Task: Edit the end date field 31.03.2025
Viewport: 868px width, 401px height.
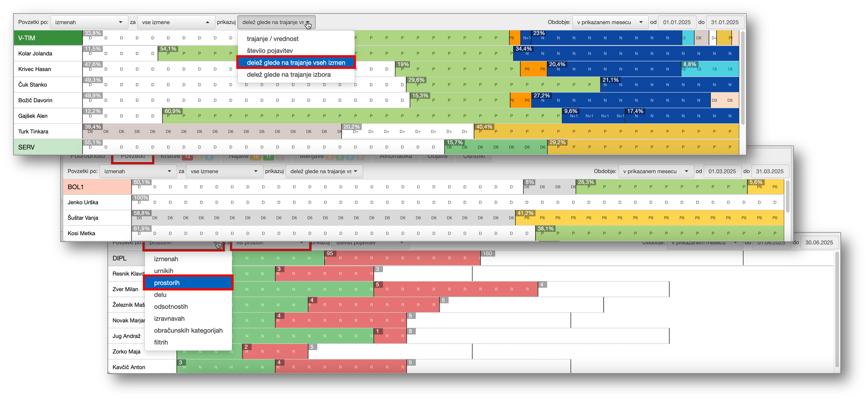Action: [769, 171]
